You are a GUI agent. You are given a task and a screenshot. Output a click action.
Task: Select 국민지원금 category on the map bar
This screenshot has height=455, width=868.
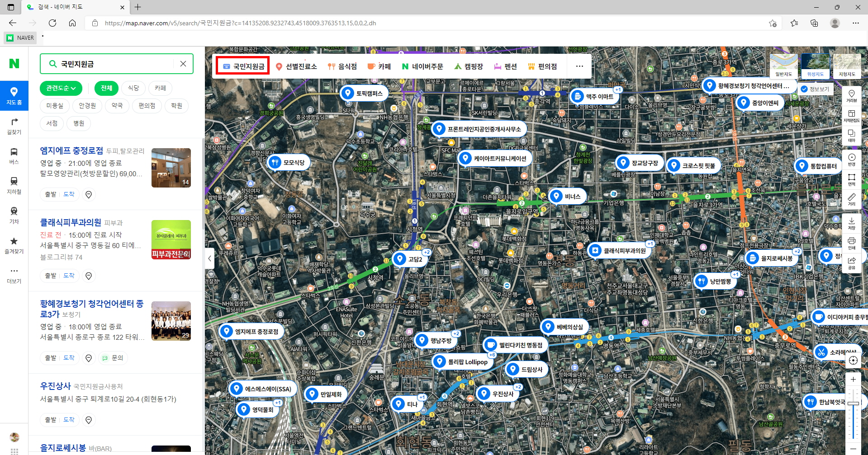pyautogui.click(x=243, y=66)
